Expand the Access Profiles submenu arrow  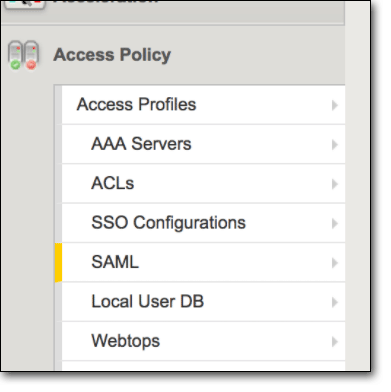pos(335,105)
